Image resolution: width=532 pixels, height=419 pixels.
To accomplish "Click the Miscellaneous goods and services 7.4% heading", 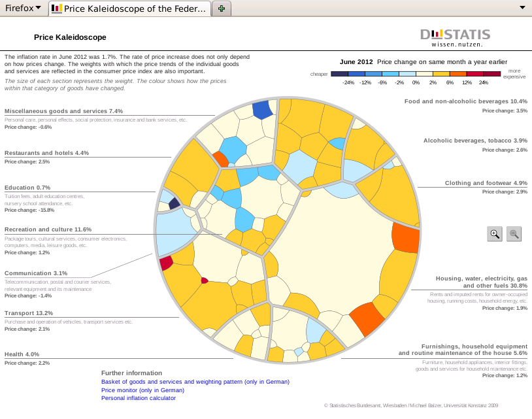I will click(64, 111).
